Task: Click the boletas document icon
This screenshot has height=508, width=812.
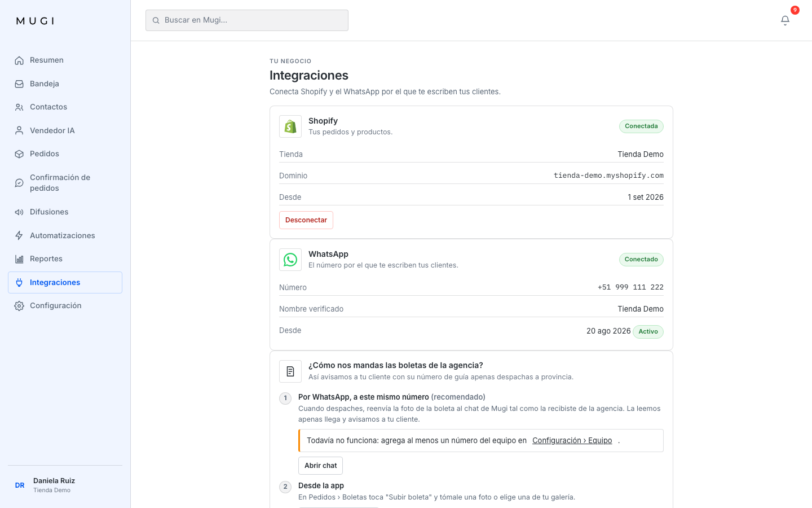Action: 290,371
